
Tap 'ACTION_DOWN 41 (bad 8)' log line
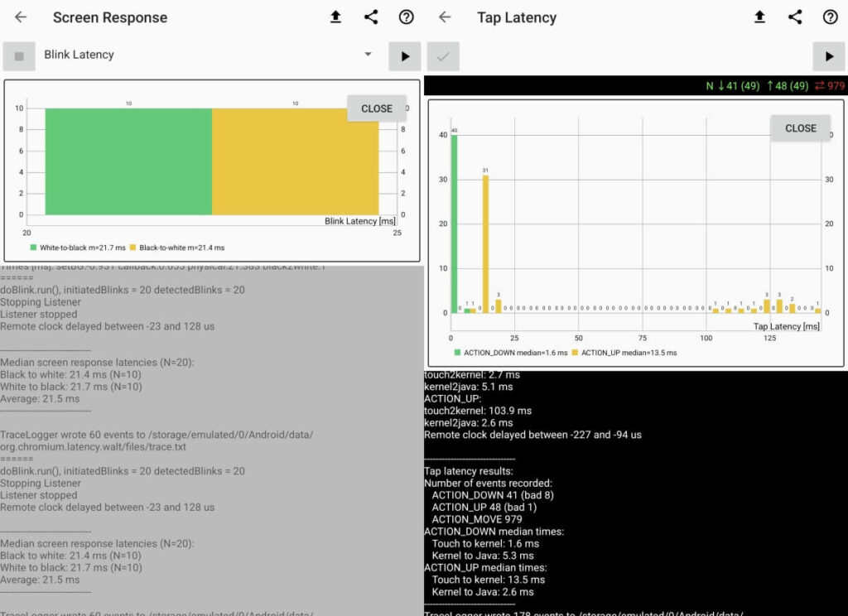point(493,495)
